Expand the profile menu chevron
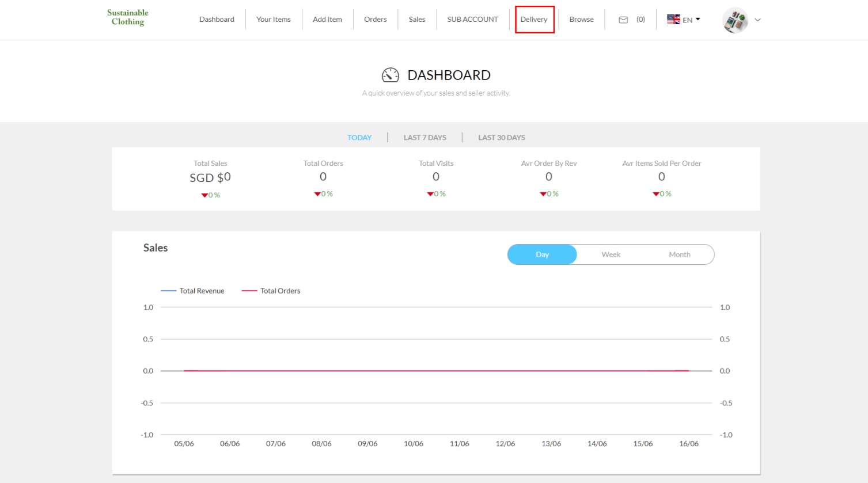The height and width of the screenshot is (483, 868). tap(757, 20)
